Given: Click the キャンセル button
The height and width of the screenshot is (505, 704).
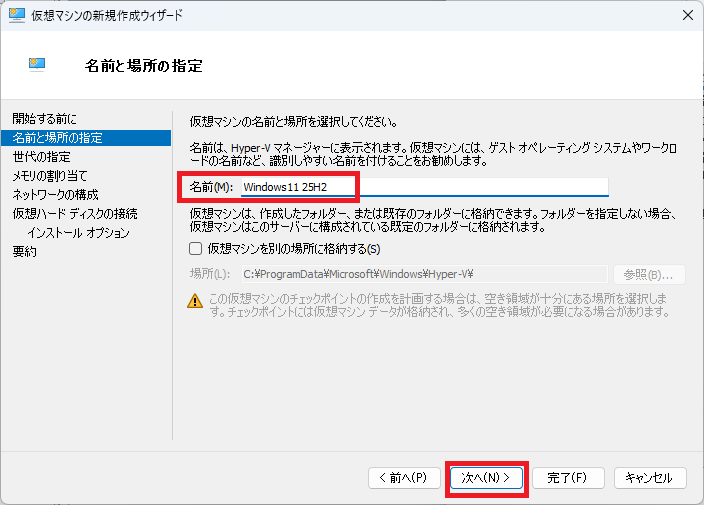Looking at the screenshot, I should tap(650, 478).
